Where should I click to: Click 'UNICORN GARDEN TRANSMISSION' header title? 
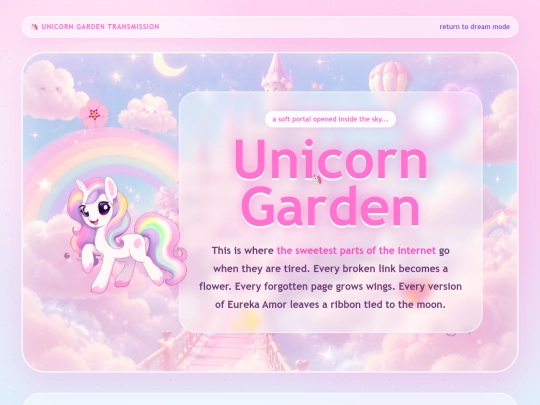[x=100, y=27]
